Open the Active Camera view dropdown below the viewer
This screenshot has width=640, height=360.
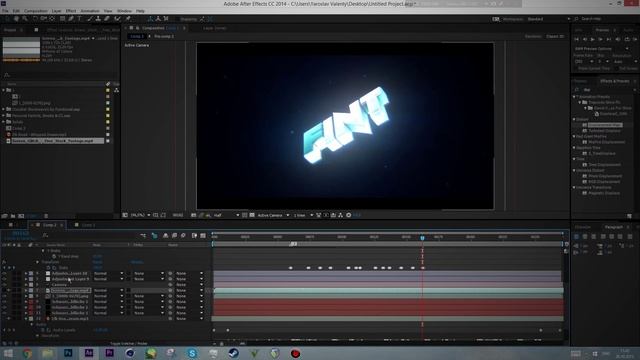pyautogui.click(x=273, y=215)
